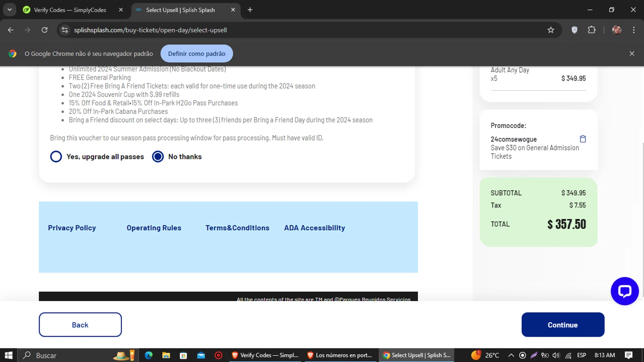
Task: Open the Operating Rules link
Action: 154,228
